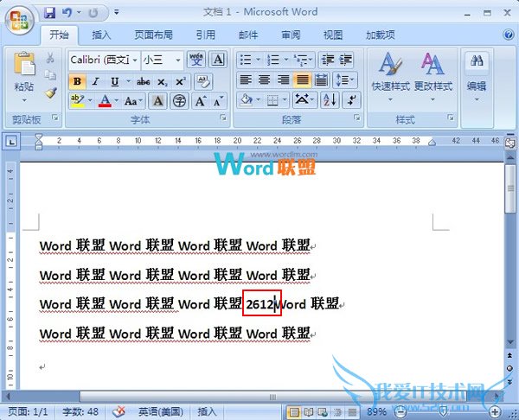Add character border icon

click(x=218, y=60)
